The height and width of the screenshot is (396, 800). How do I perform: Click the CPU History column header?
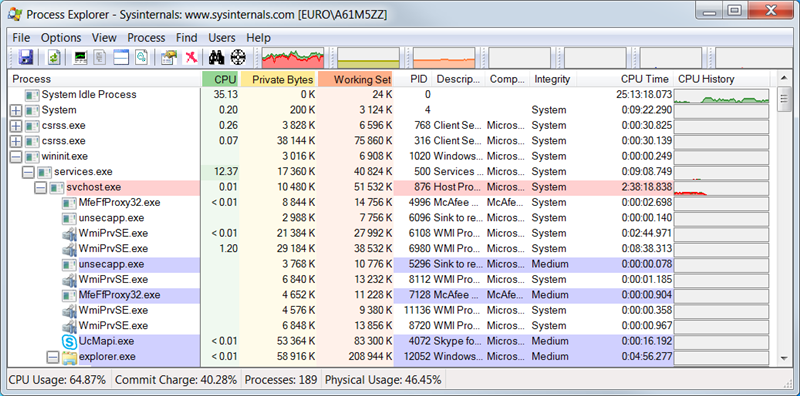(x=721, y=79)
